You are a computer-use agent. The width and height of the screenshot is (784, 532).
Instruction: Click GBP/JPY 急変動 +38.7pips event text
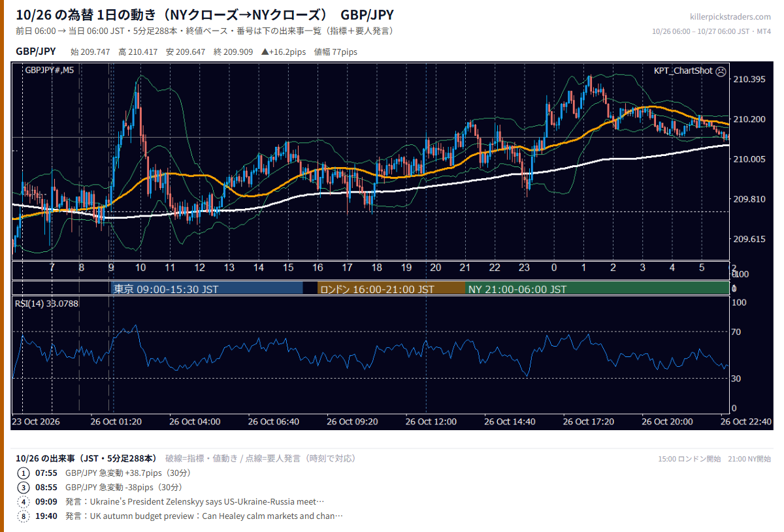click(x=128, y=473)
